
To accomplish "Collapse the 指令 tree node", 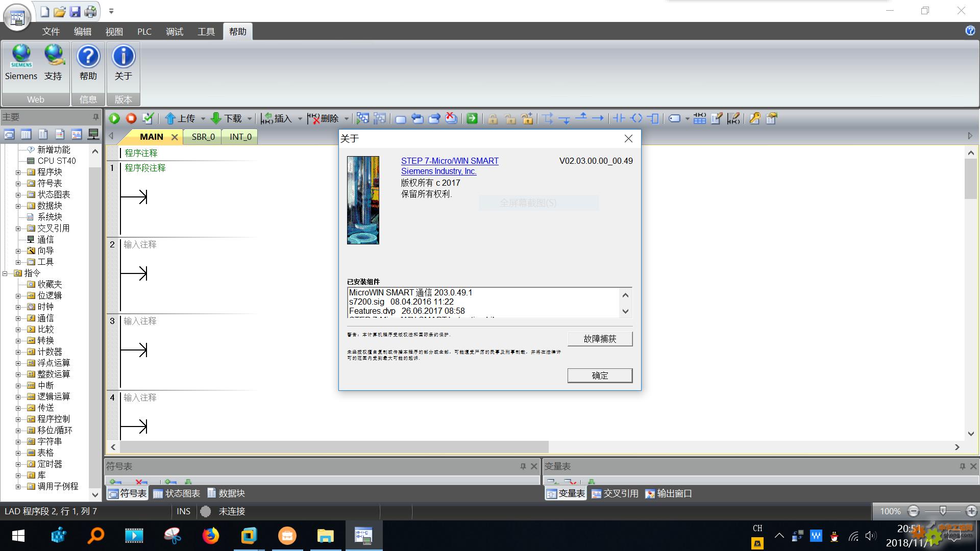I will point(5,273).
